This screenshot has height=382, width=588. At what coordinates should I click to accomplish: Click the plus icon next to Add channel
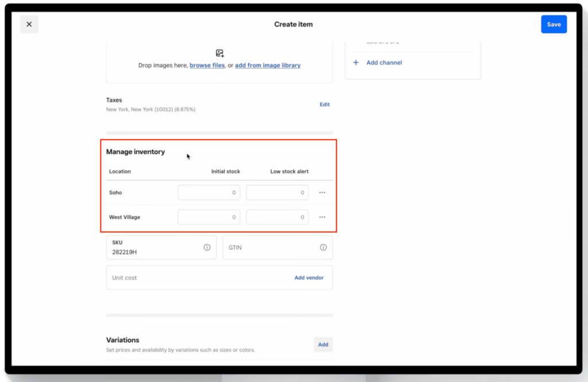point(356,63)
